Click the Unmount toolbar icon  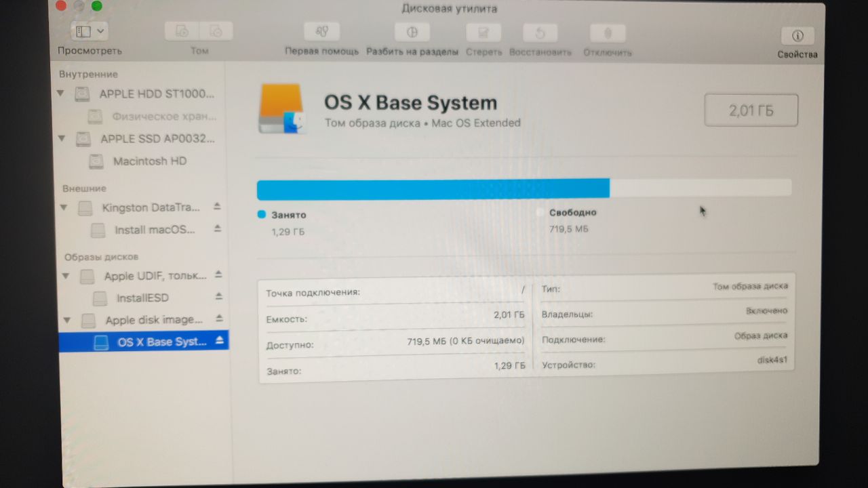(608, 33)
